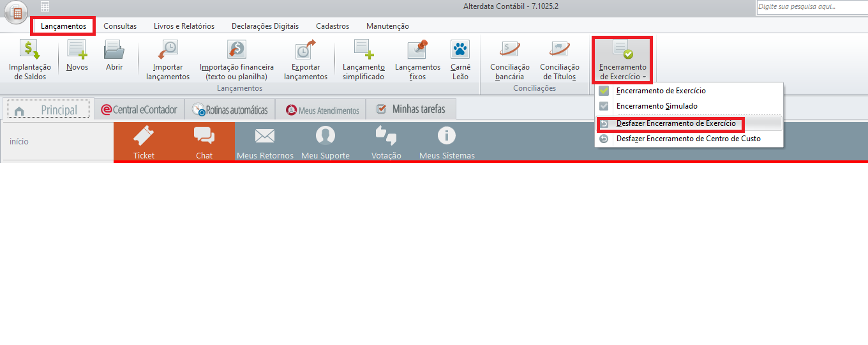Go to the Declarações Digitais tab
This screenshot has height=345, width=868.
(x=265, y=26)
